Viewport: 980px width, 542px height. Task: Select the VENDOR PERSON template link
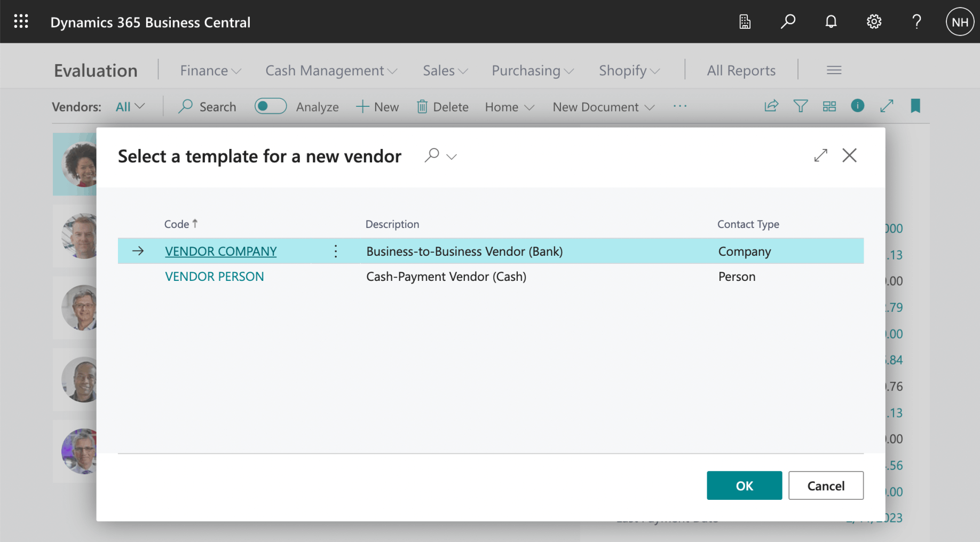coord(214,277)
